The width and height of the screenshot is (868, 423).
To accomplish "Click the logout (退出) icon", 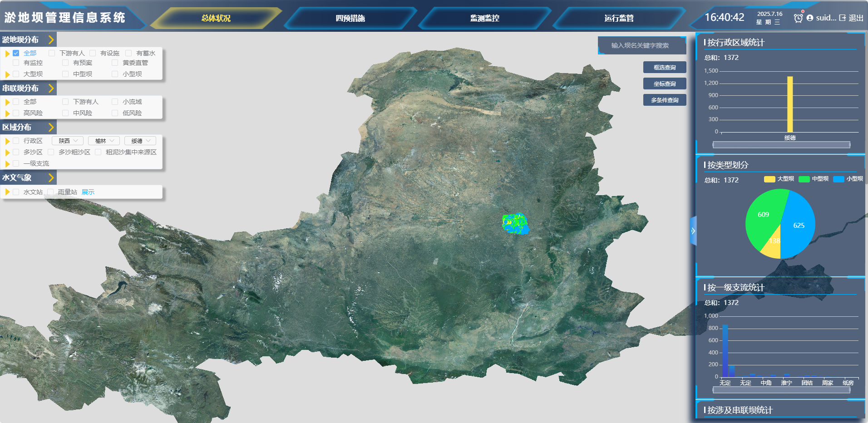I will 843,18.
